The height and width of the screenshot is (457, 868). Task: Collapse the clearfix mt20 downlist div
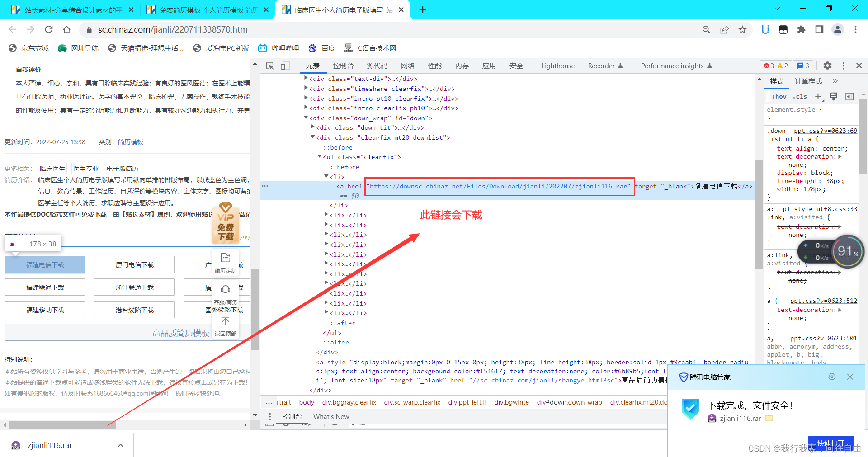click(313, 137)
